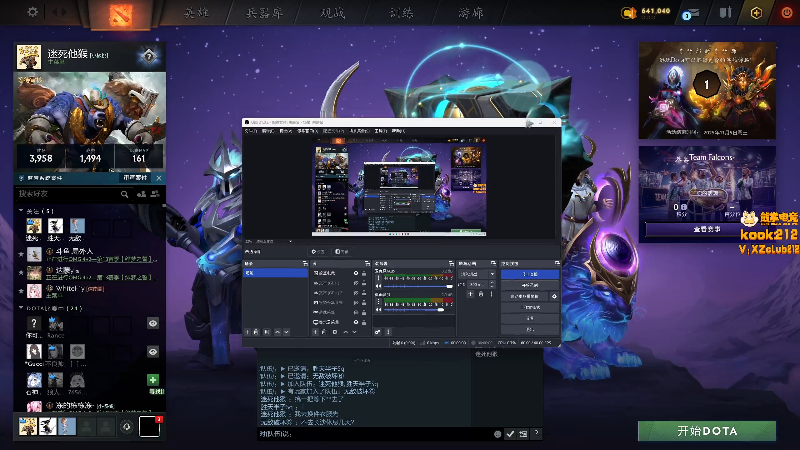Open the 英雄 heroes tab
800x450 pixels.
pyautogui.click(x=196, y=13)
